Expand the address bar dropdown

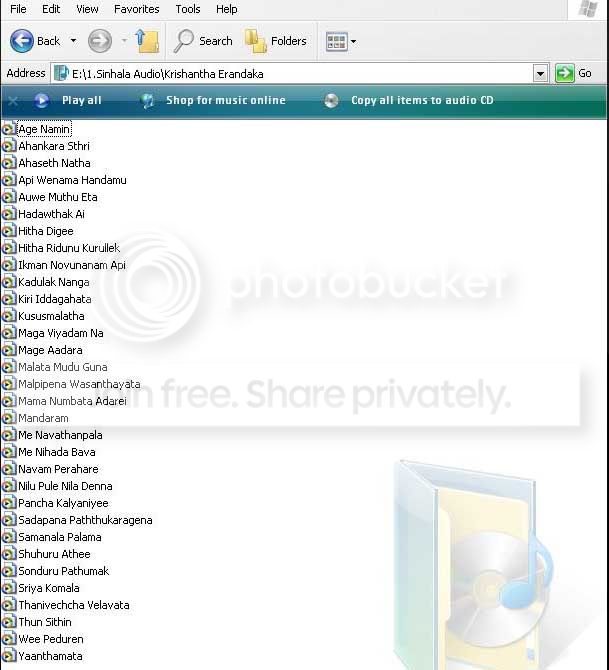(x=540, y=74)
